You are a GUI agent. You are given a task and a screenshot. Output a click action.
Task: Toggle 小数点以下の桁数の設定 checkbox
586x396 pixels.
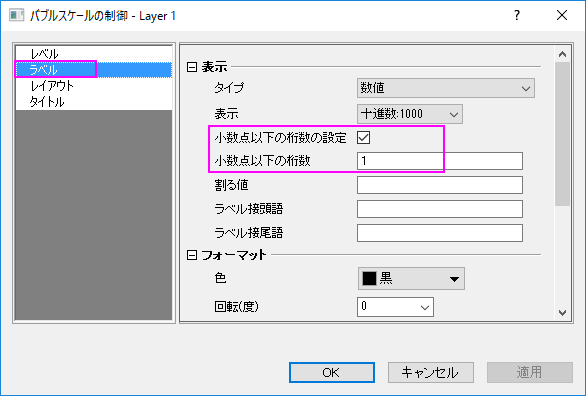[363, 137]
